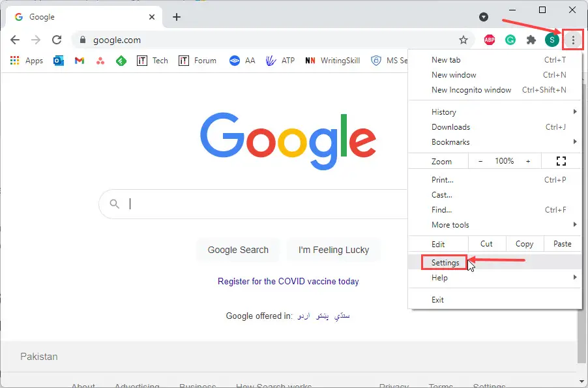
Task: Click the Sindhi language link (سنڌي)
Action: click(x=342, y=316)
